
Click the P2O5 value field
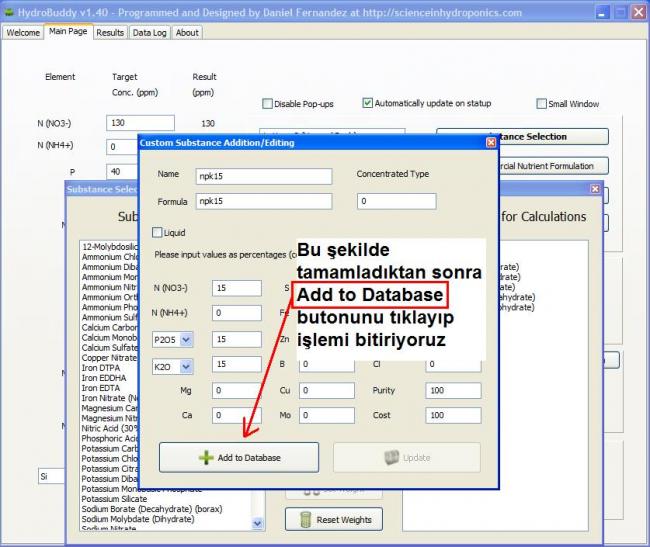(237, 339)
